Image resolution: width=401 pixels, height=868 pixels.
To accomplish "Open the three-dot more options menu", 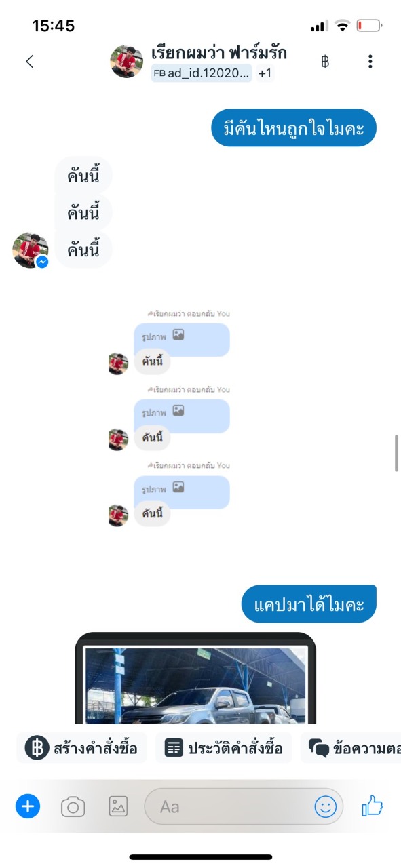I will 370,62.
